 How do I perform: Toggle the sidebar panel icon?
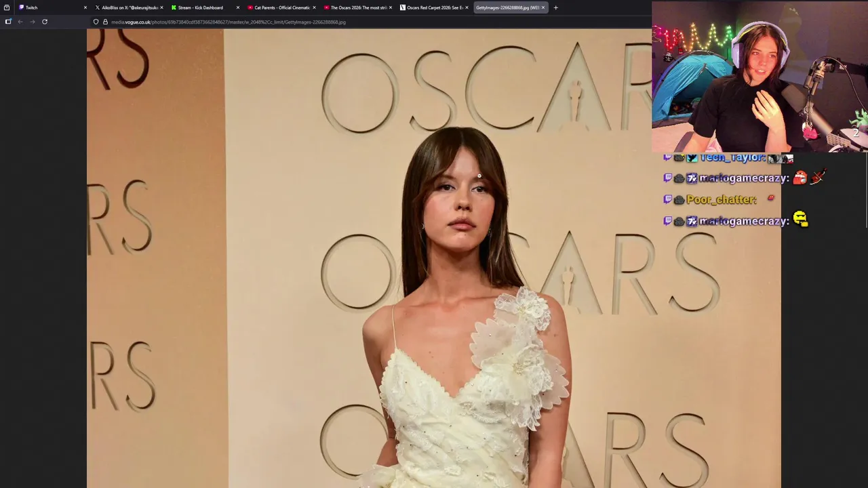[8, 22]
